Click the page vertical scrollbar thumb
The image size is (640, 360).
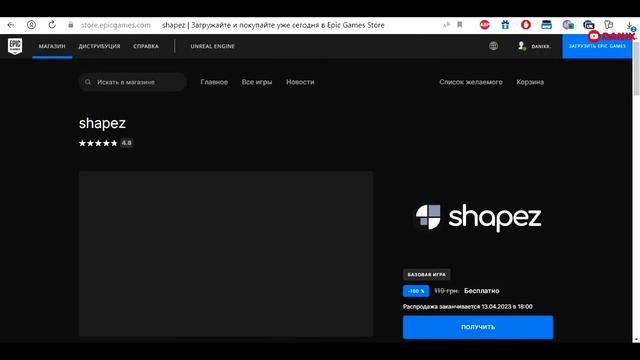coord(636,69)
